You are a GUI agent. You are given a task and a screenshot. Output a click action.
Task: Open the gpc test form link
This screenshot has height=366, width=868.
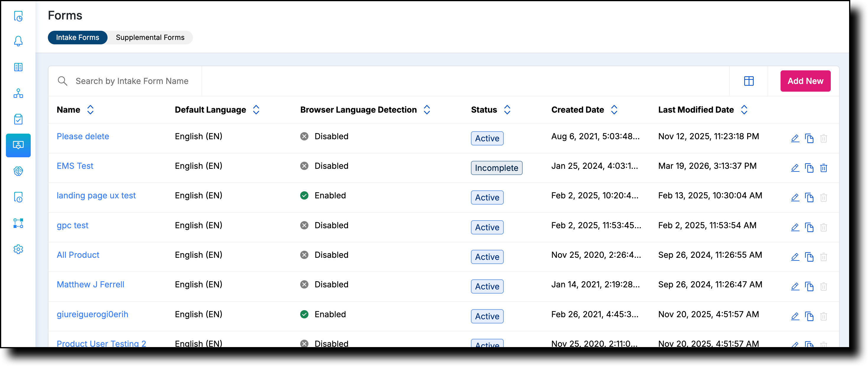click(72, 225)
